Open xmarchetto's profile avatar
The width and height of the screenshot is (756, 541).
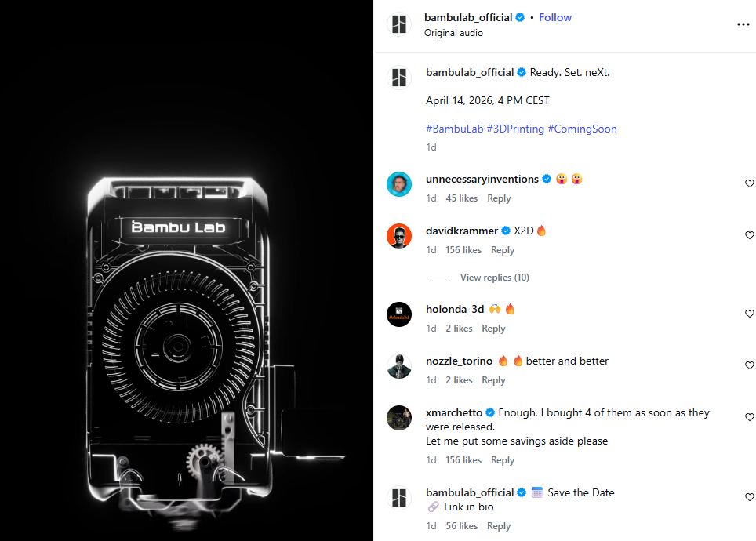tap(399, 418)
